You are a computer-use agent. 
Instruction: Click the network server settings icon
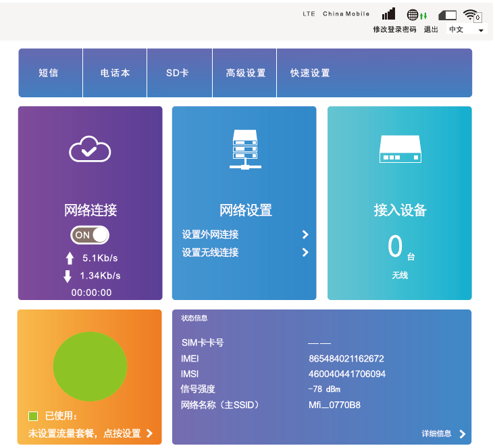[x=245, y=149]
